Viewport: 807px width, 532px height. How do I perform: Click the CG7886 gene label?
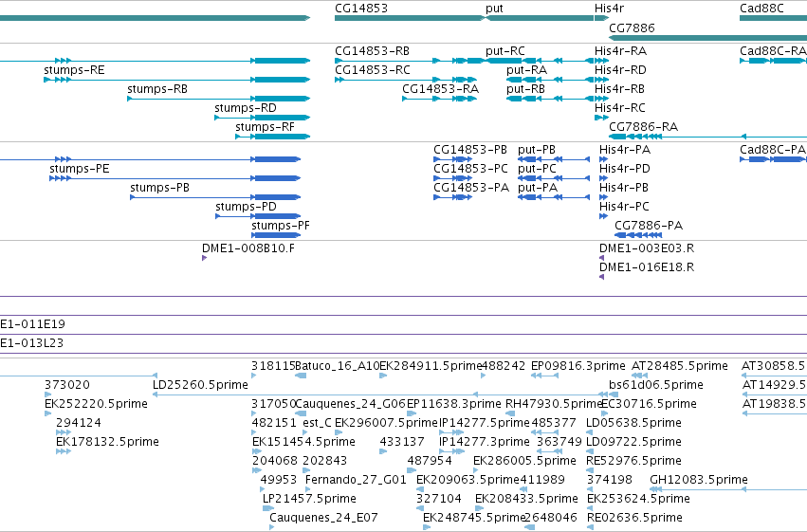pos(632,28)
